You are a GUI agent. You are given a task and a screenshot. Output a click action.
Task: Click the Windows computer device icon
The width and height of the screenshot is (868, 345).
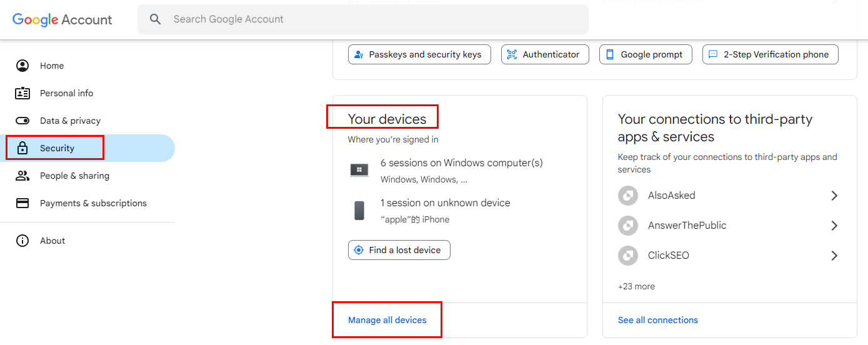pos(359,170)
